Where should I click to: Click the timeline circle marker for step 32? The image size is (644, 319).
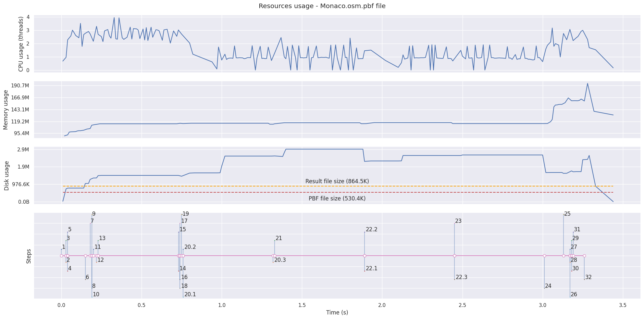coord(584,256)
